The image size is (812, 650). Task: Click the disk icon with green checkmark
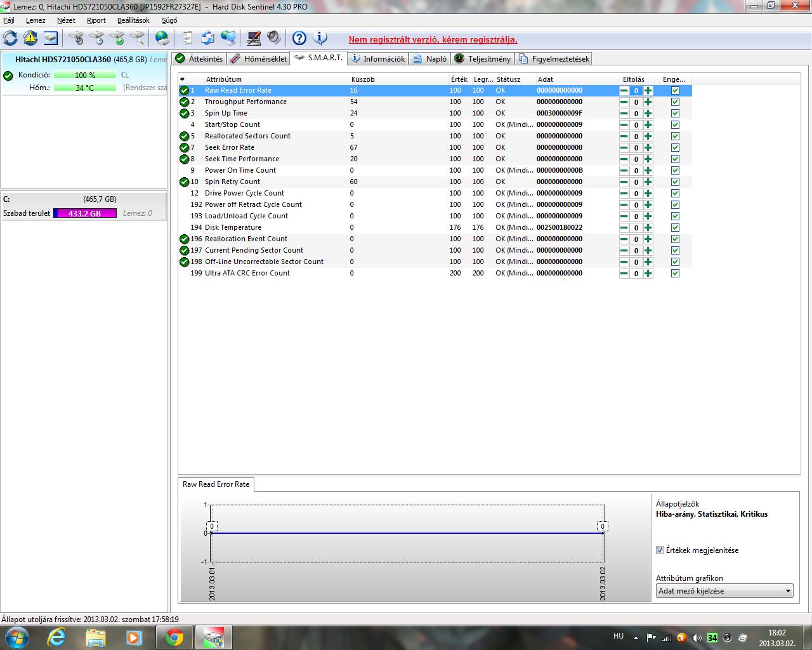[117, 38]
